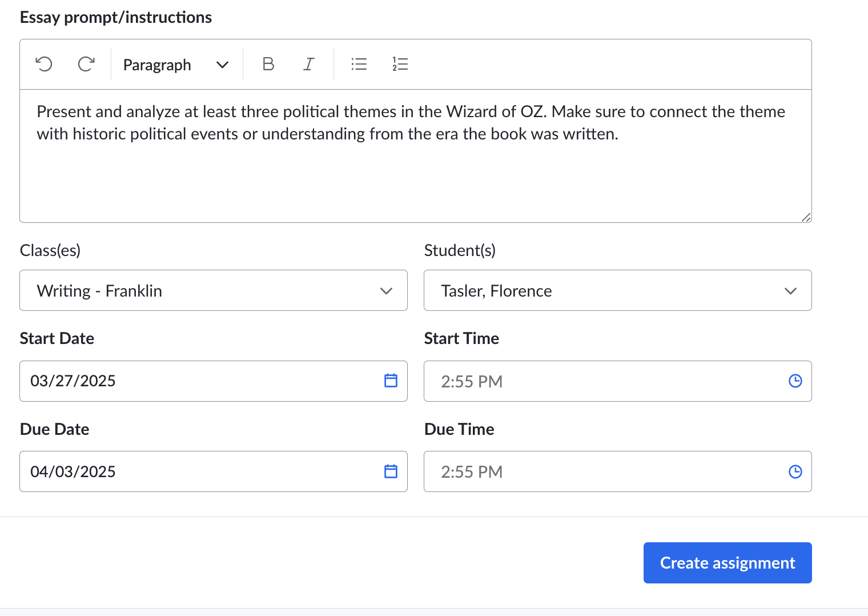Click the Start Date field 03/27/2025
This screenshot has height=616, width=868.
pyautogui.click(x=214, y=381)
